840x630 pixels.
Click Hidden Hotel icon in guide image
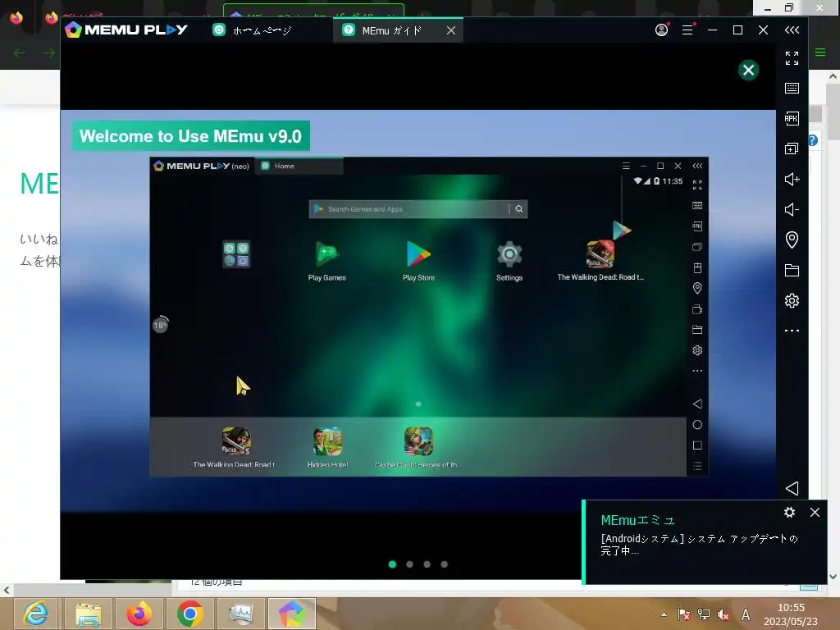point(327,442)
